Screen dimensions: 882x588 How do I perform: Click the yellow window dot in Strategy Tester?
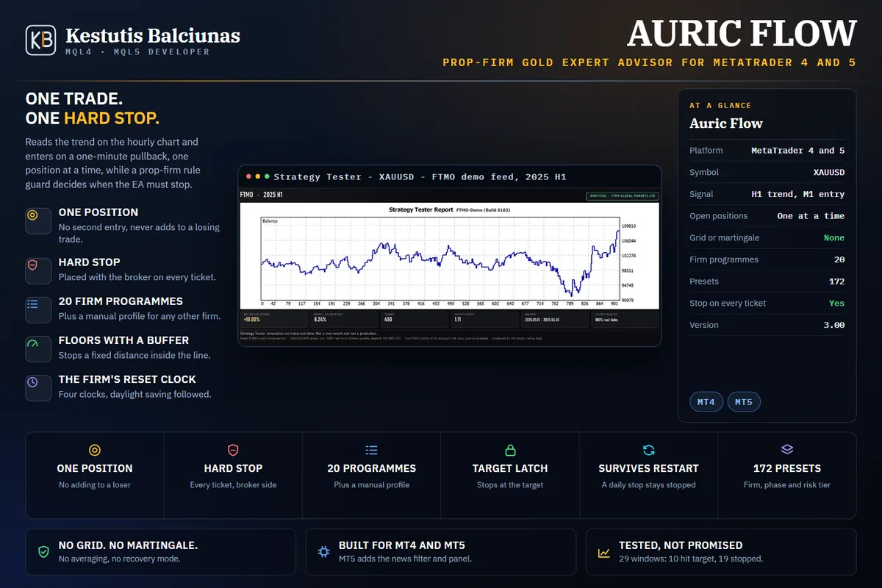click(x=258, y=177)
